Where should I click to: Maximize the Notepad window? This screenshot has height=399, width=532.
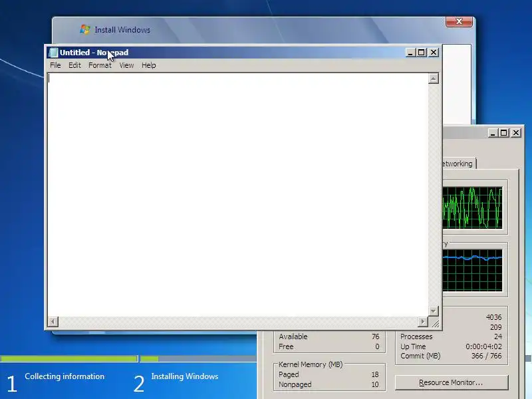pos(422,53)
